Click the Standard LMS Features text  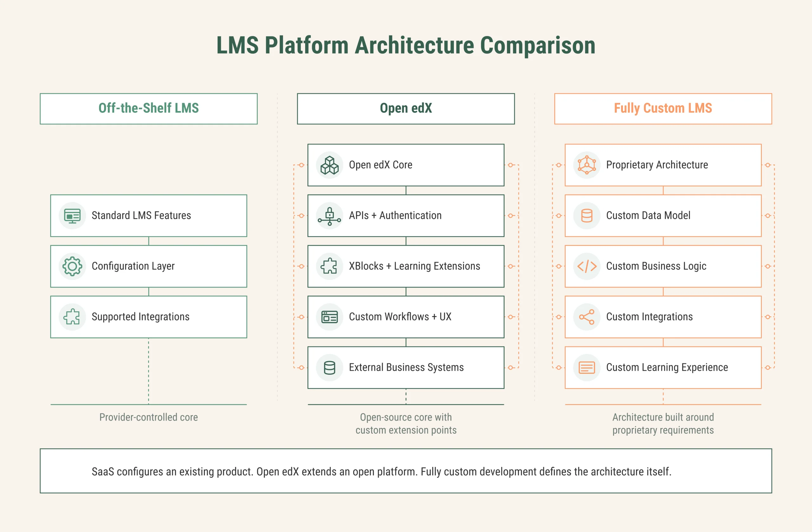click(x=141, y=216)
